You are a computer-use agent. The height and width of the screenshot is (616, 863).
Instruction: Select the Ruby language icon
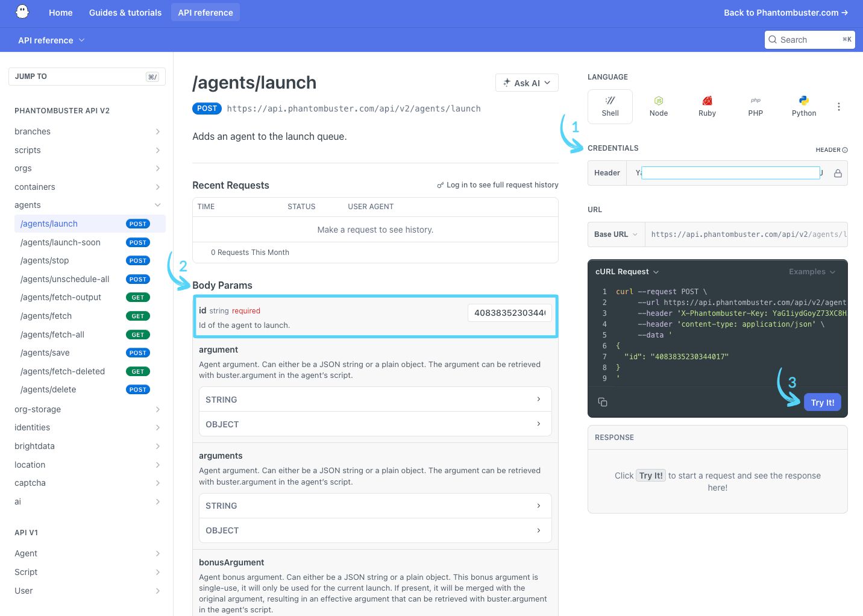(706, 106)
